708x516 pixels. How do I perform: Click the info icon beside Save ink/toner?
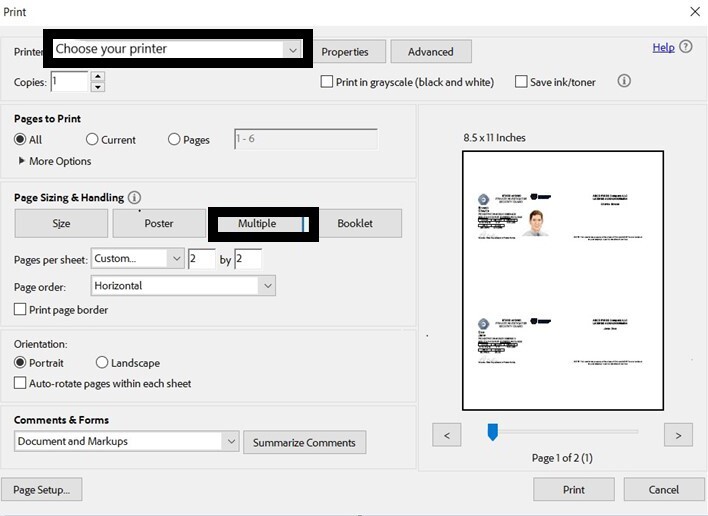(x=624, y=81)
